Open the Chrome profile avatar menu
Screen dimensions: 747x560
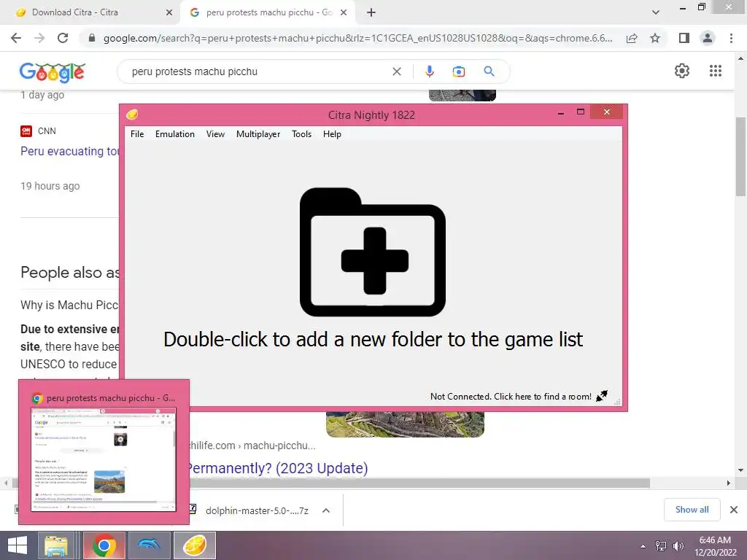click(x=708, y=38)
